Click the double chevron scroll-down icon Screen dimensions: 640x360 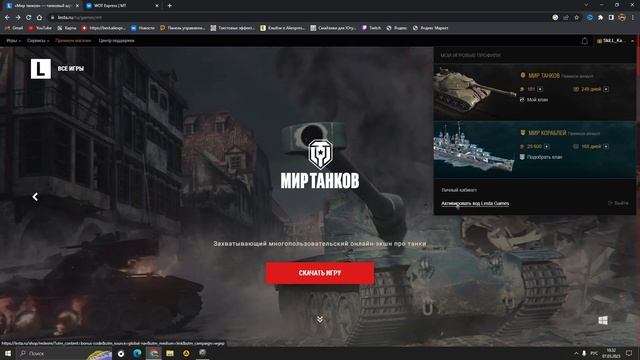320,319
